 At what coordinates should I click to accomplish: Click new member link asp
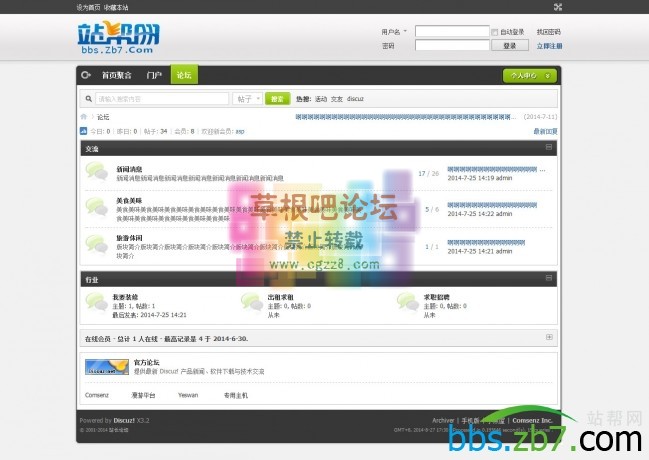pos(240,131)
